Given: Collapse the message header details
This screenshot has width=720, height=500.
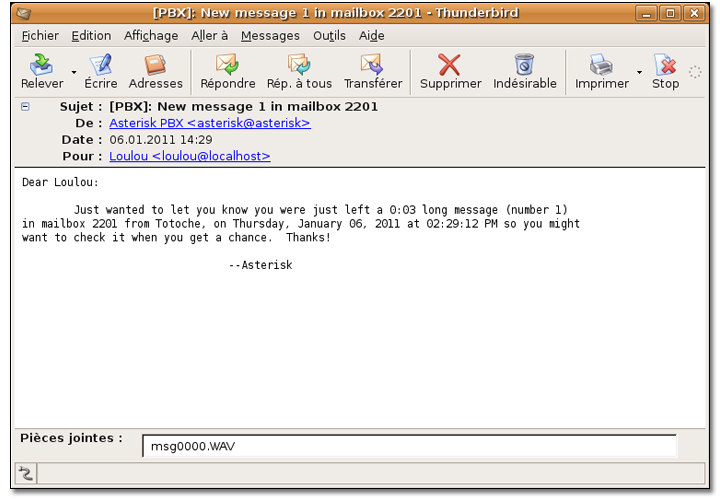Looking at the screenshot, I should pos(25,107).
